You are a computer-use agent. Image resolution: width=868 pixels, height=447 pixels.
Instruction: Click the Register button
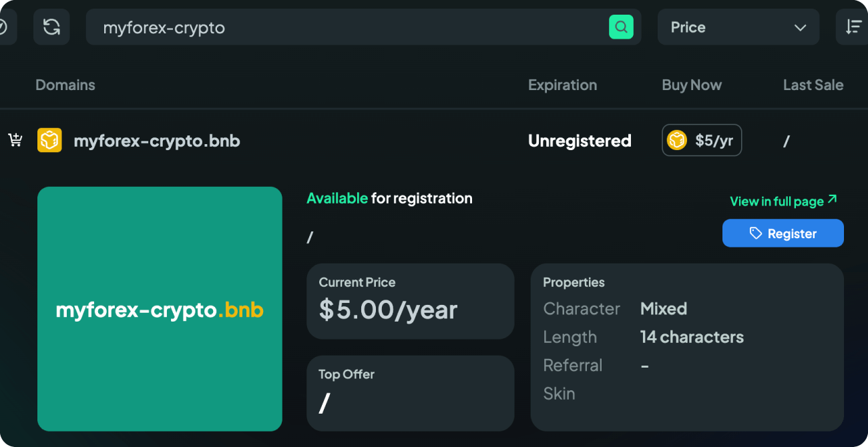783,234
